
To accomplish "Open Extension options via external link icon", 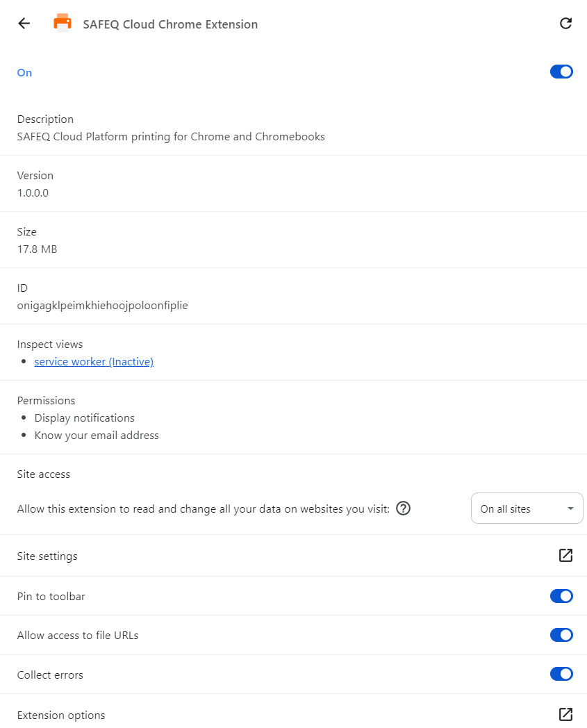I will [x=565, y=715].
